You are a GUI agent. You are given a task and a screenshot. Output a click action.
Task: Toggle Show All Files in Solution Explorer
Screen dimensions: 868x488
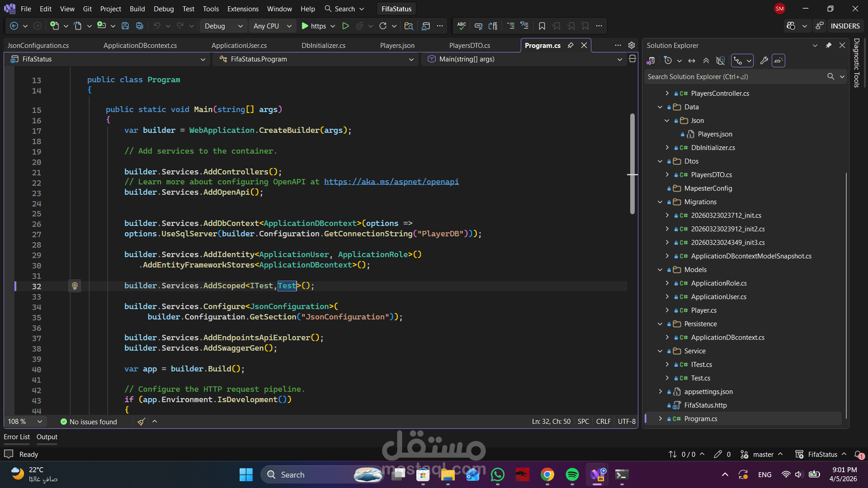[721, 61]
